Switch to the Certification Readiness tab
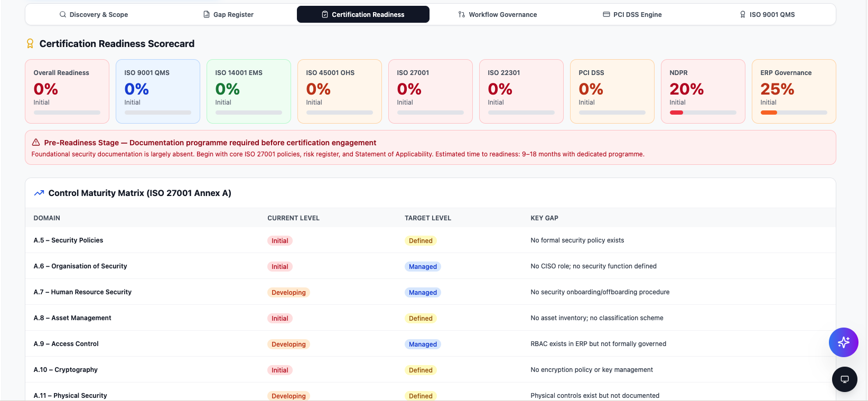Viewport: 868px width, 401px height. pos(363,14)
